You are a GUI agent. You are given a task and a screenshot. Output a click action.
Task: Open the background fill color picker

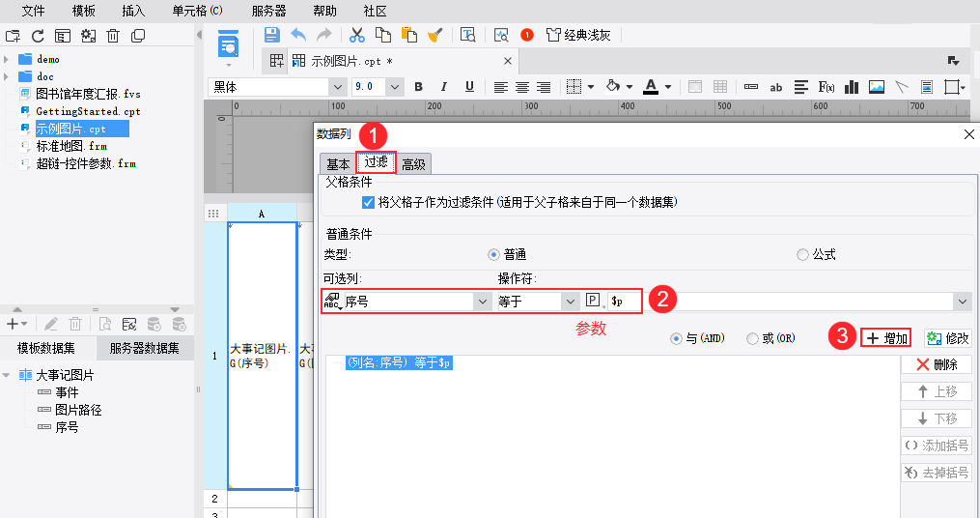612,87
